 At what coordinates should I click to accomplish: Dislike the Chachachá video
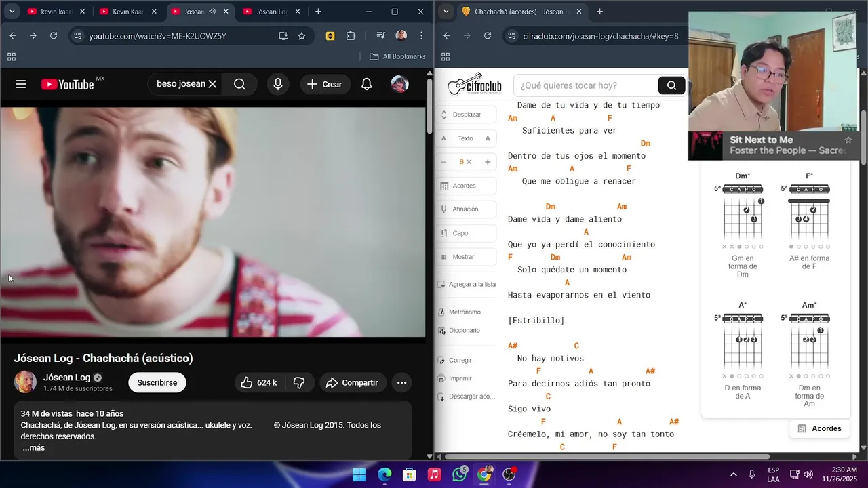pyautogui.click(x=299, y=383)
